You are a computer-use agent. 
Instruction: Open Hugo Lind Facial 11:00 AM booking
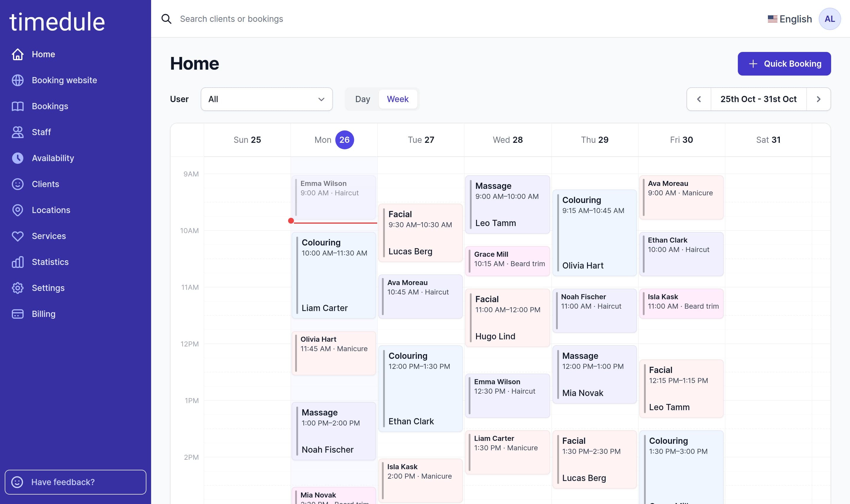coord(507,318)
